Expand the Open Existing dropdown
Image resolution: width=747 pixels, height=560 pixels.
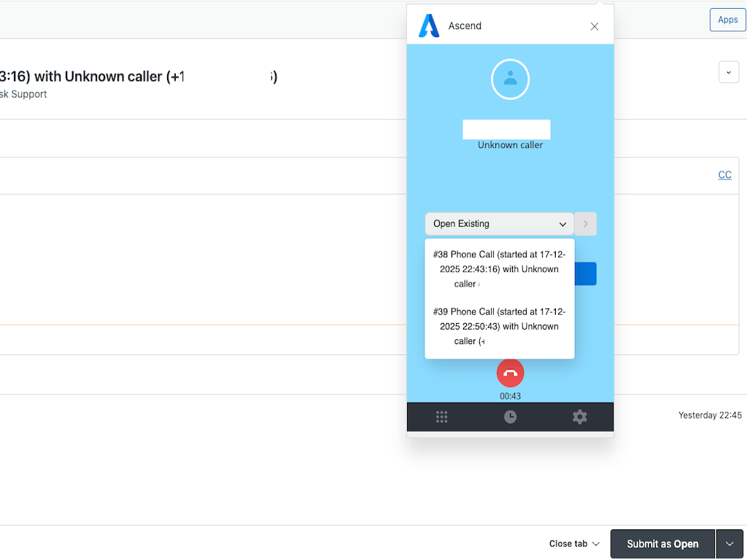pos(499,224)
